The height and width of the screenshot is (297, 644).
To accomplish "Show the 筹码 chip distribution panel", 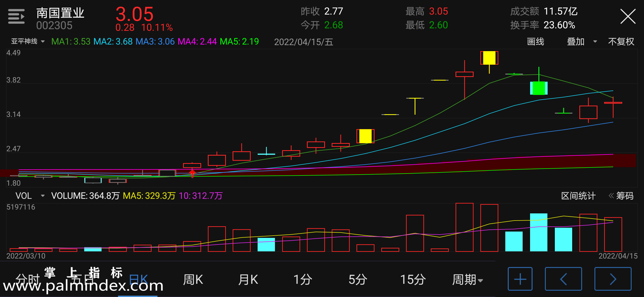I will (x=621, y=196).
